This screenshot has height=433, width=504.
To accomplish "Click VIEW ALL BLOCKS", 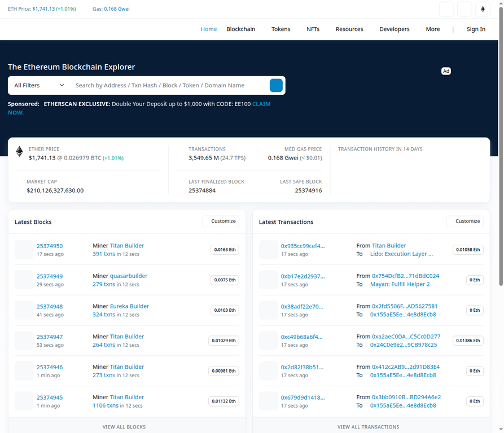I will (124, 427).
